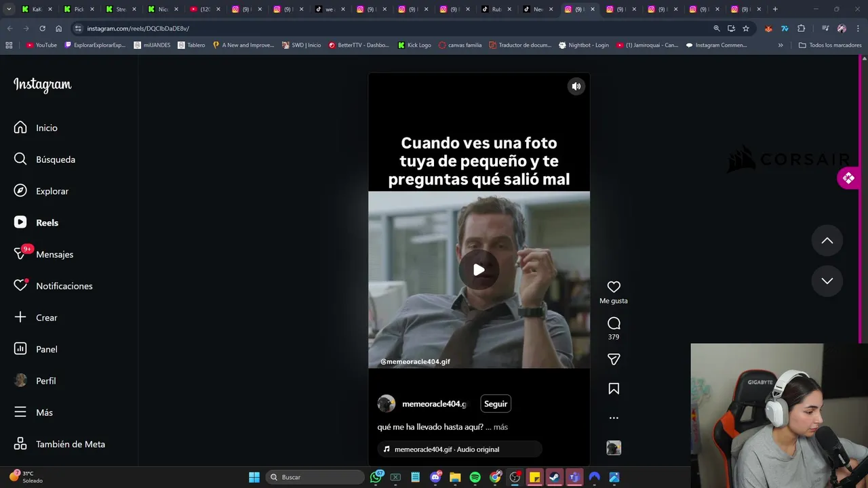Go to Inicio in the Instagram sidebar
Screen dimensions: 868x488
pos(36,127)
